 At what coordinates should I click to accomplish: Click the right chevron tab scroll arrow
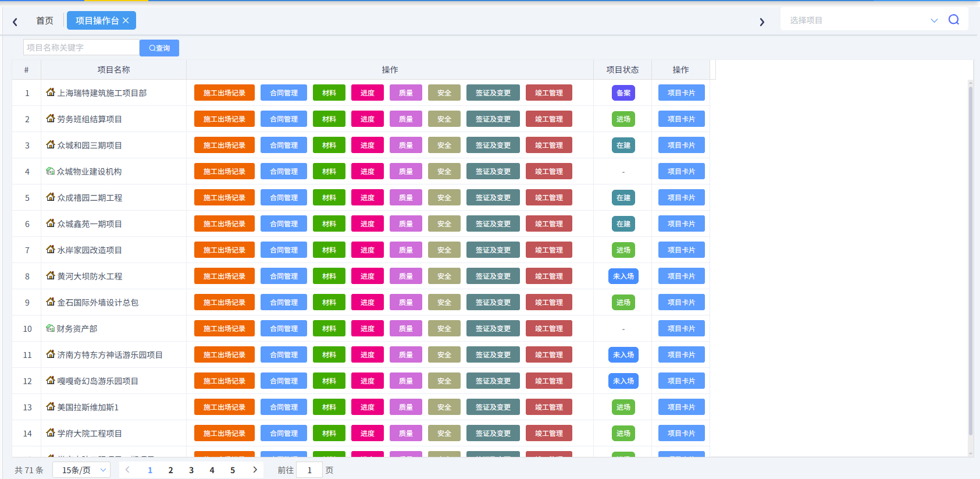pos(762,22)
